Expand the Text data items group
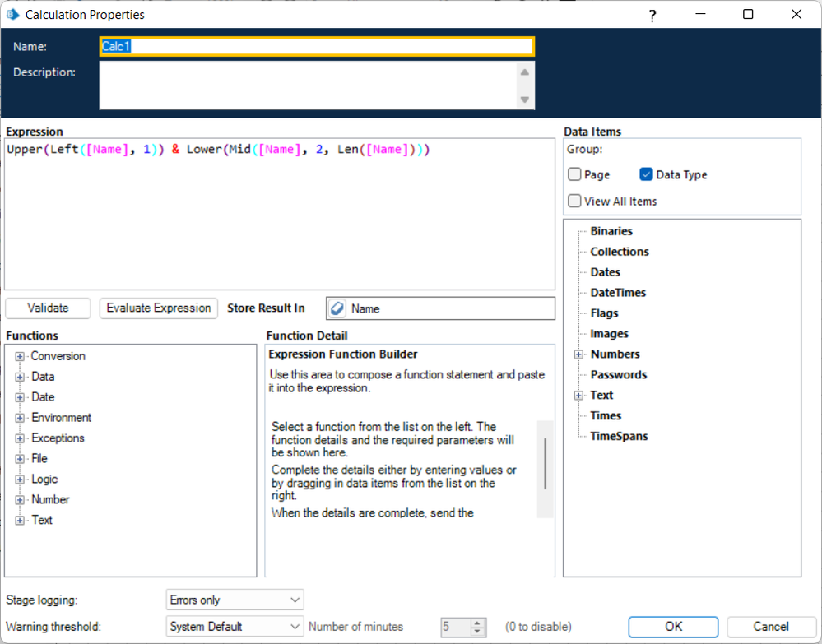The width and height of the screenshot is (822, 644). [579, 396]
